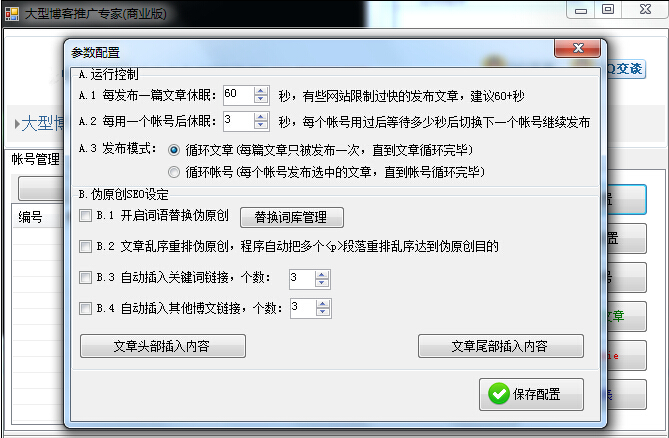This screenshot has width=669, height=438.
Task: Select the 循环帐号 publish mode
Action: click(174, 172)
